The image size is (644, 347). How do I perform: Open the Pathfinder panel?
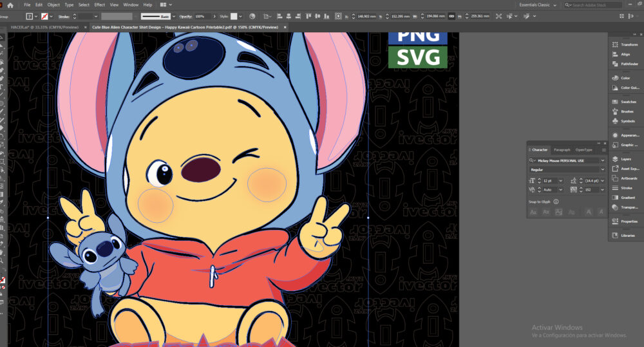(x=625, y=64)
